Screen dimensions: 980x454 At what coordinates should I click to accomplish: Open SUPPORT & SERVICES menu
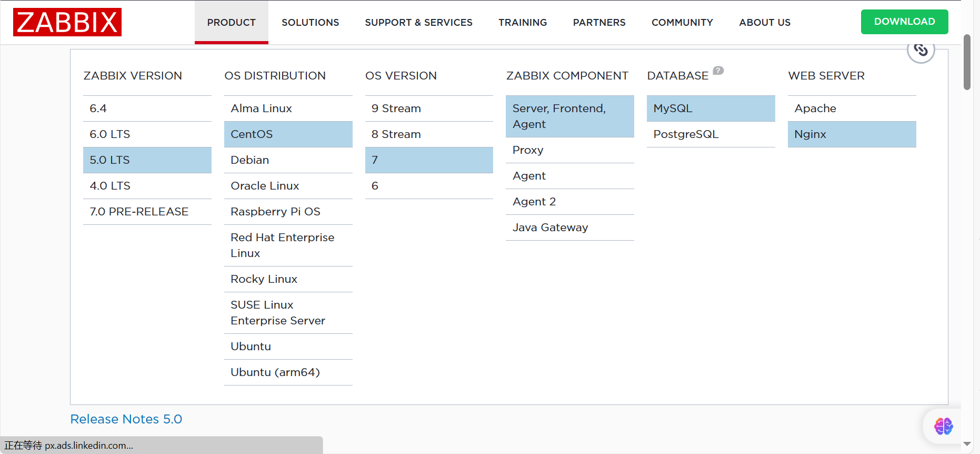(x=419, y=22)
